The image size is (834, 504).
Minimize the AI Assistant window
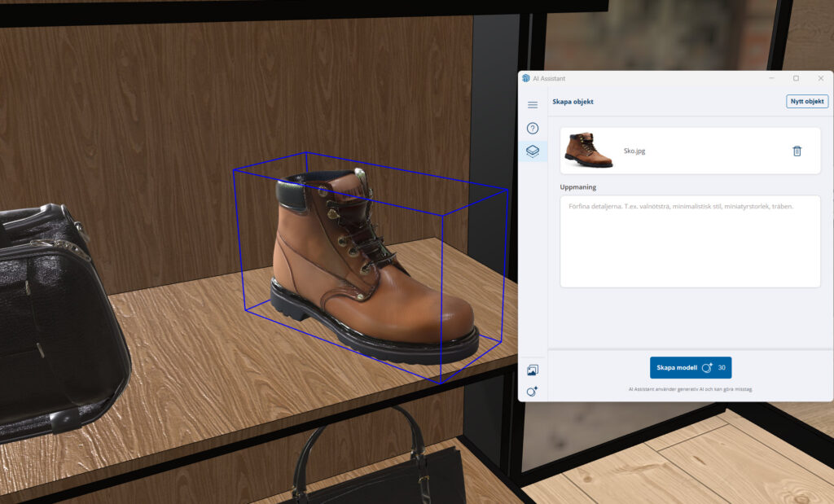[x=772, y=78]
